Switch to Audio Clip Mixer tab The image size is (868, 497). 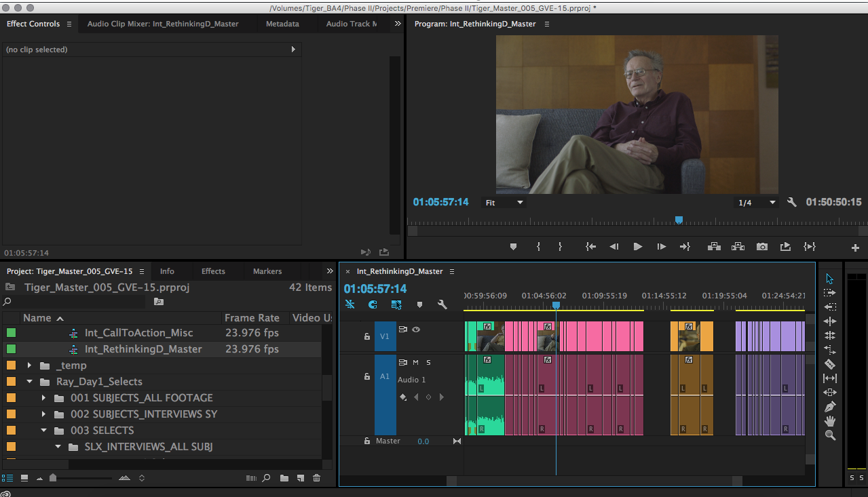163,24
